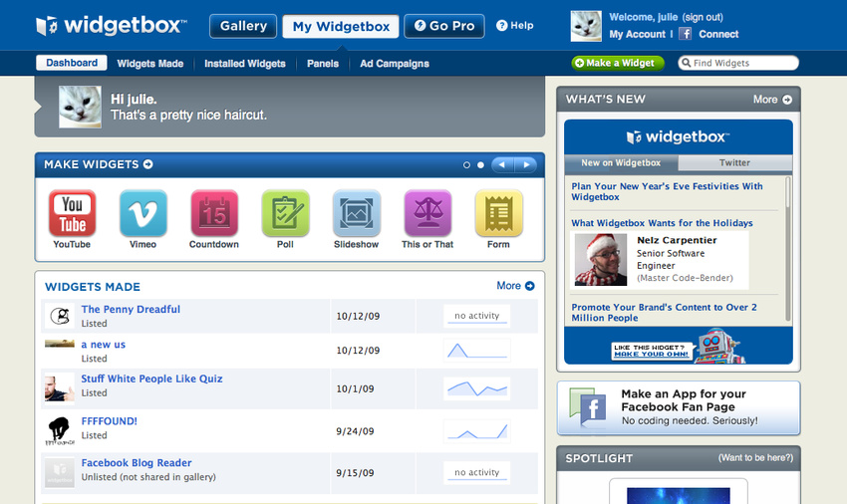Click the Widgets Made More arrow icon
The width and height of the screenshot is (847, 504).
click(x=530, y=286)
